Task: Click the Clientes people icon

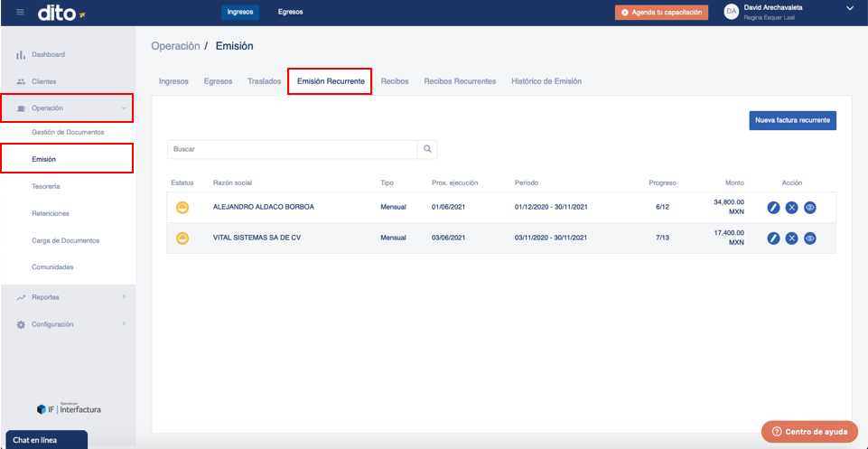Action: pyautogui.click(x=21, y=81)
